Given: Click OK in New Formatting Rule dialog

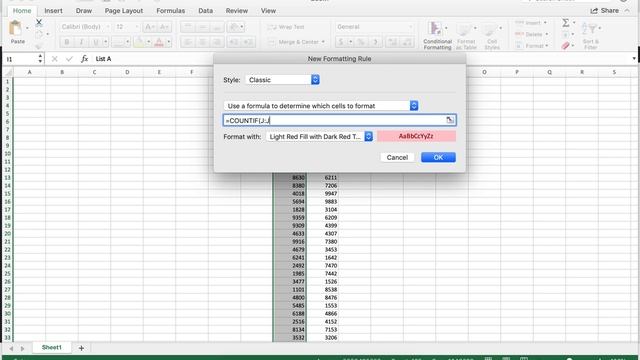Looking at the screenshot, I should point(438,157).
